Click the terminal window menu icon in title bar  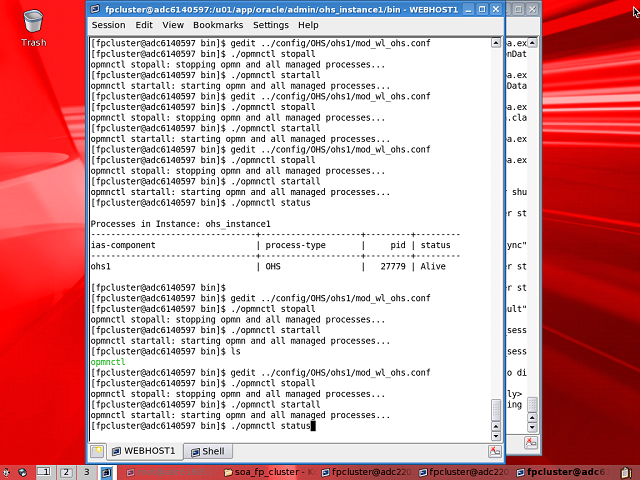coord(95,9)
